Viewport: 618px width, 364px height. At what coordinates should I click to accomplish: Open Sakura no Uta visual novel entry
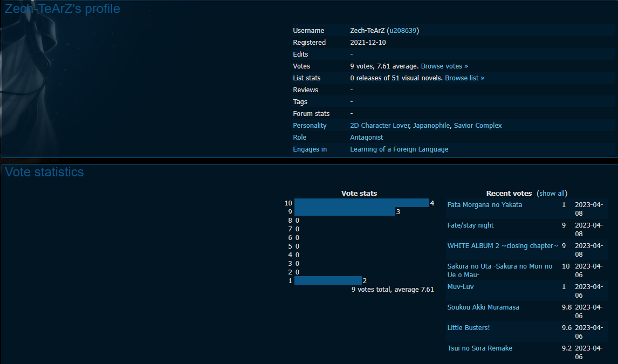tap(500, 271)
